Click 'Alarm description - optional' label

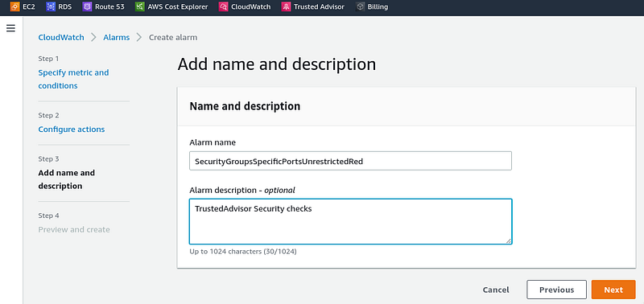coord(242,190)
